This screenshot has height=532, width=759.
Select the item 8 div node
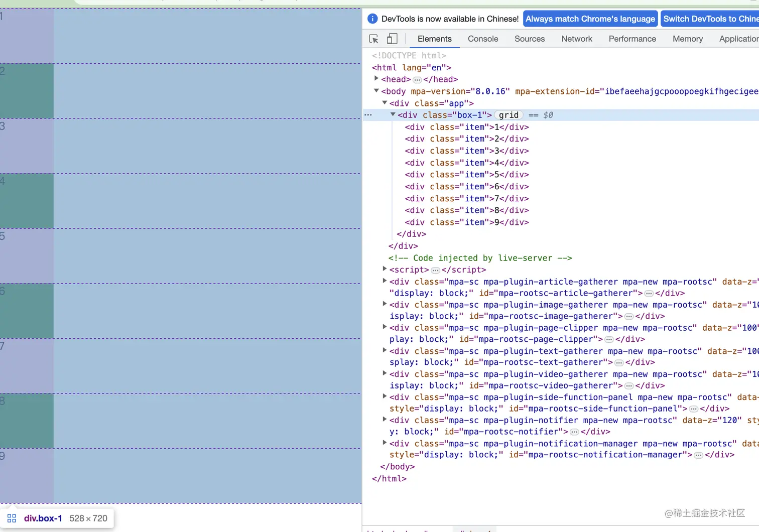467,210
